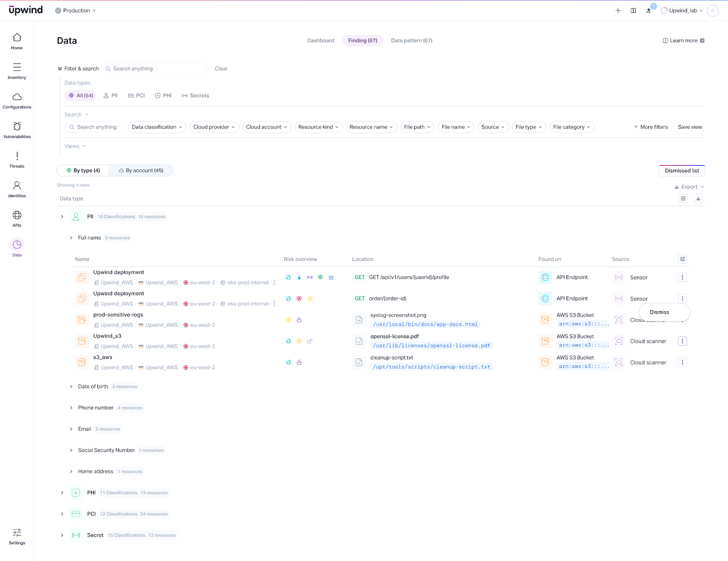Select All (54) data type filter
Viewport: 728px width, 561px height.
point(81,96)
